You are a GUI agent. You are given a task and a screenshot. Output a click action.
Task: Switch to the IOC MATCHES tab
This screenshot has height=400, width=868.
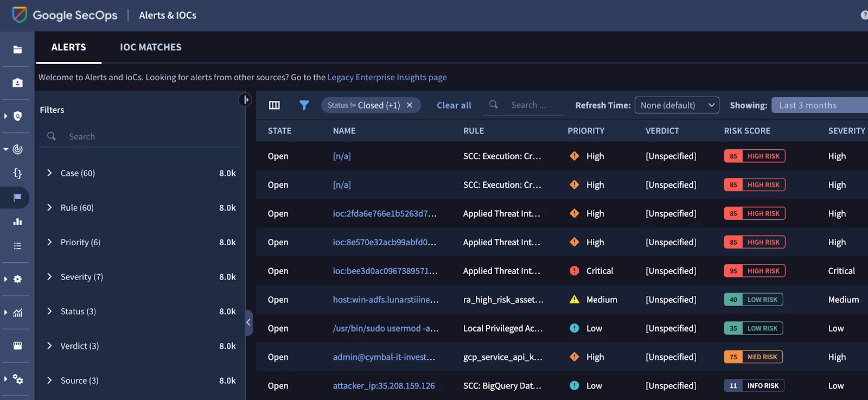pos(151,47)
